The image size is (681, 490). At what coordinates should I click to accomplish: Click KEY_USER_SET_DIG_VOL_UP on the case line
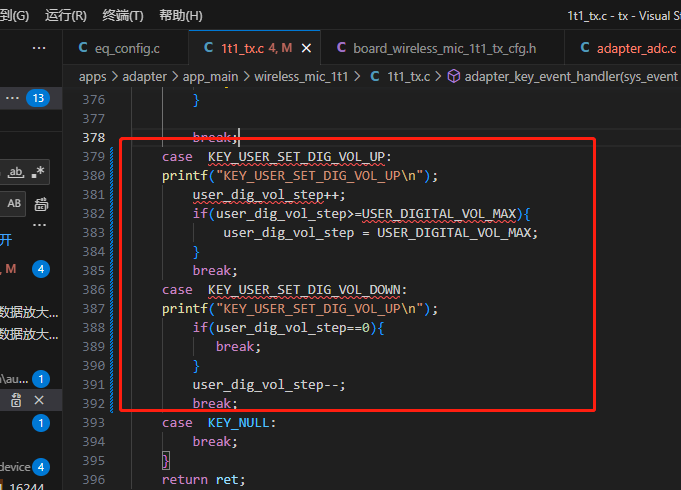coord(296,157)
